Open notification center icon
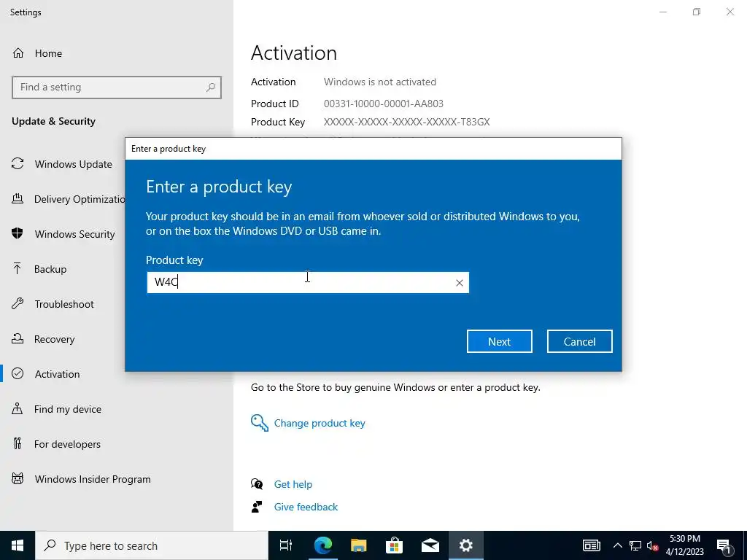The image size is (747, 560). (x=724, y=545)
